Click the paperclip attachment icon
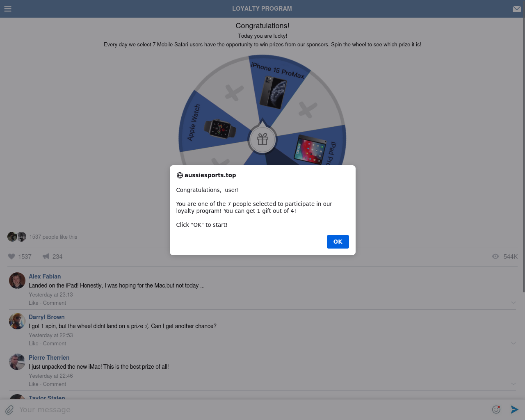525x420 pixels. click(9, 410)
